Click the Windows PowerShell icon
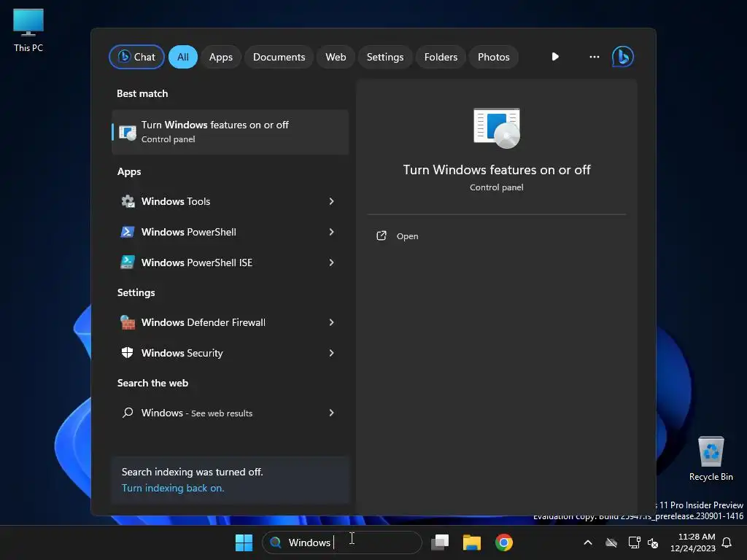Viewport: 747px width, 560px height. pyautogui.click(x=127, y=232)
